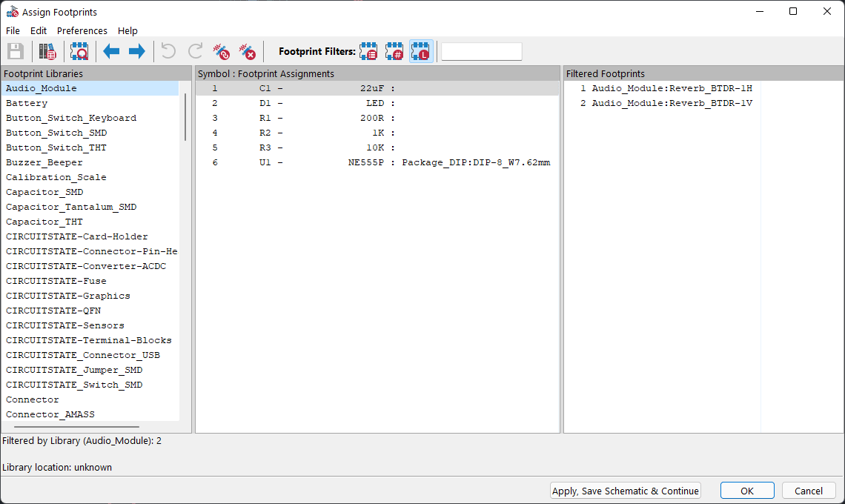
Task: Select CIRCUITSTATE_Jumper_SMD library
Action: pyautogui.click(x=90, y=370)
